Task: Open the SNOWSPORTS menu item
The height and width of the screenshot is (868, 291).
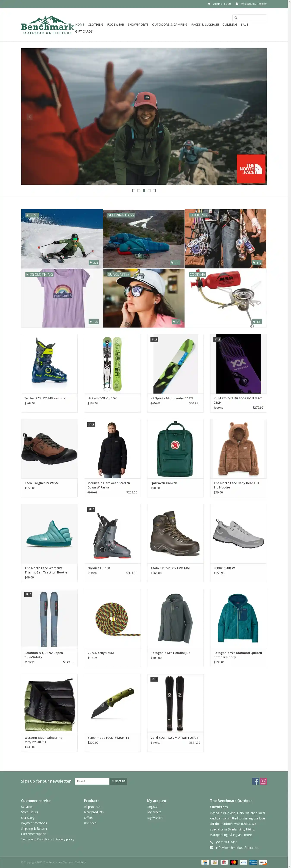Action: tap(138, 25)
